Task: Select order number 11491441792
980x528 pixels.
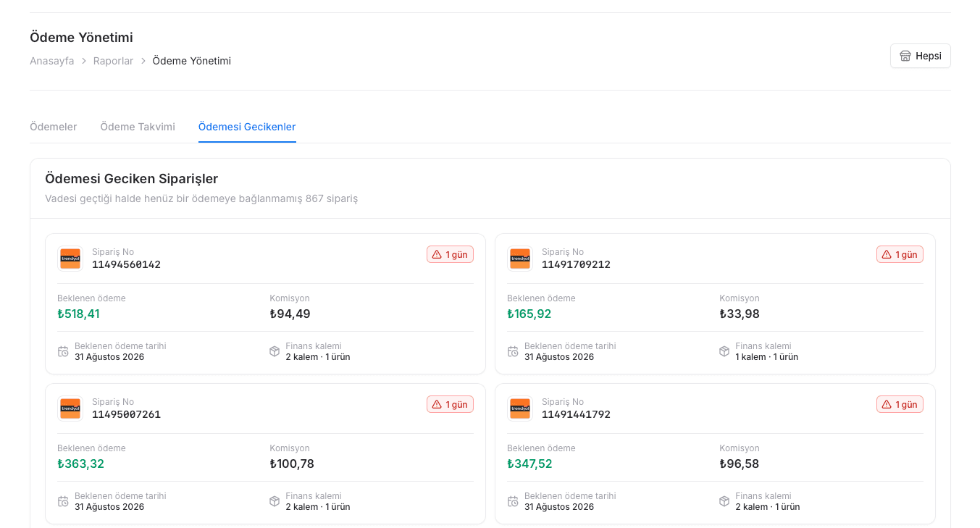Action: coord(576,414)
